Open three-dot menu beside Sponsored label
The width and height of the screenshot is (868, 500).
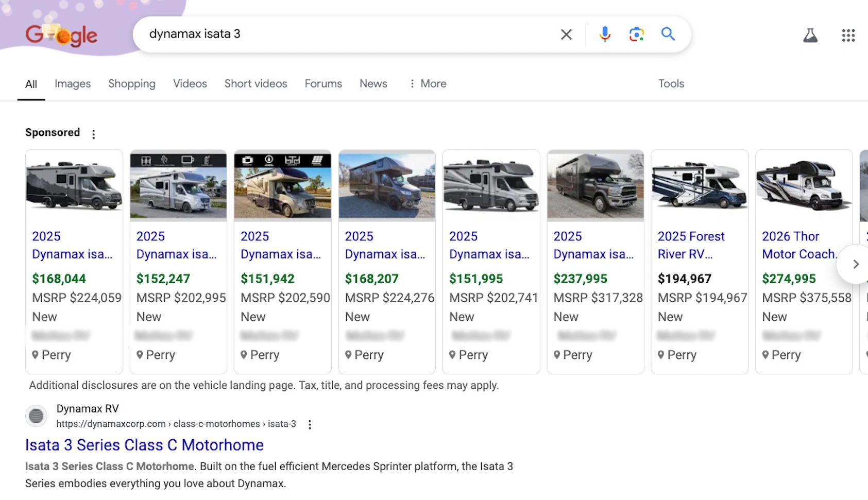click(x=93, y=134)
